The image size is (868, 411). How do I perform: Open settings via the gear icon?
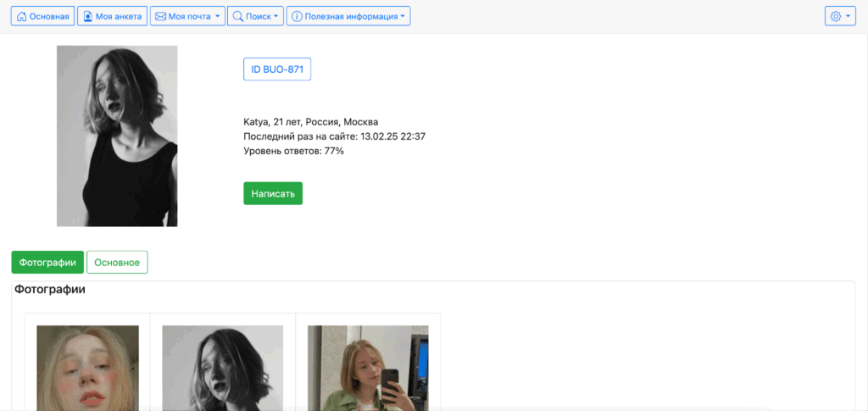point(836,16)
